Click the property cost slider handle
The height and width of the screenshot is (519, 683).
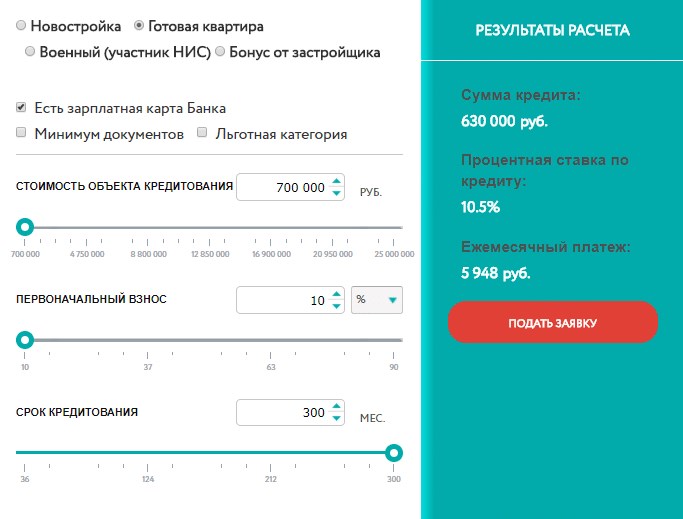point(25,227)
